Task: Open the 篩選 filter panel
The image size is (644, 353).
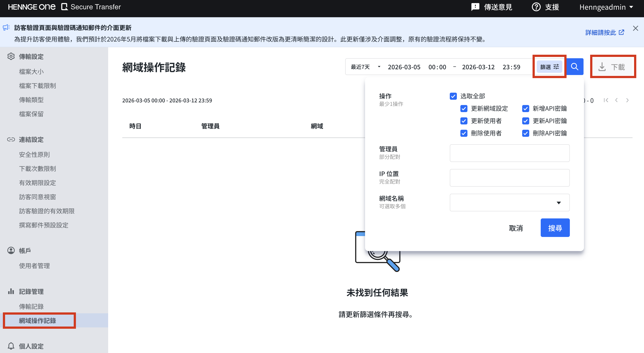Action: click(549, 66)
